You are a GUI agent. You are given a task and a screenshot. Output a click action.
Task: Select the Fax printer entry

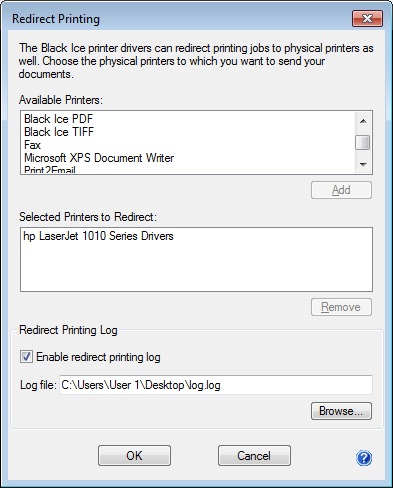point(32,145)
